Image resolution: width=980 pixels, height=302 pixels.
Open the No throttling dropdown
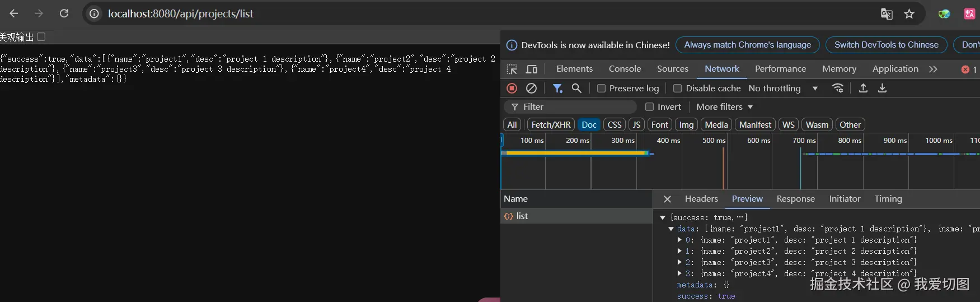click(783, 88)
